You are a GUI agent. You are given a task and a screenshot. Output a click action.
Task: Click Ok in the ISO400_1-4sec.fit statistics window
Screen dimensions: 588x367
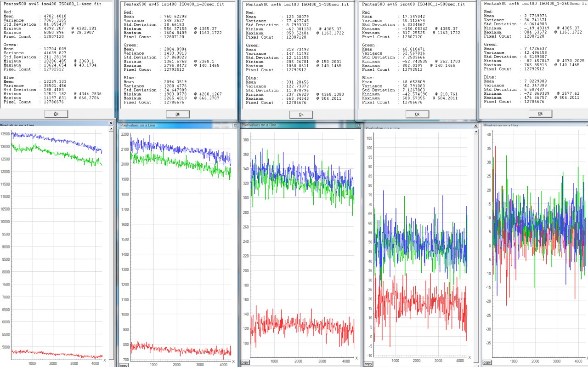coord(57,114)
